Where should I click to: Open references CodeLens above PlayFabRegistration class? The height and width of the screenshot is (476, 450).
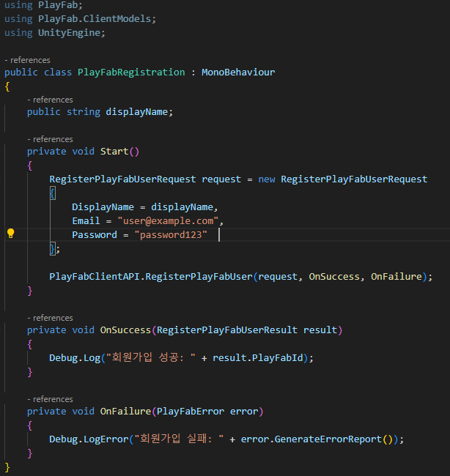tap(27, 60)
